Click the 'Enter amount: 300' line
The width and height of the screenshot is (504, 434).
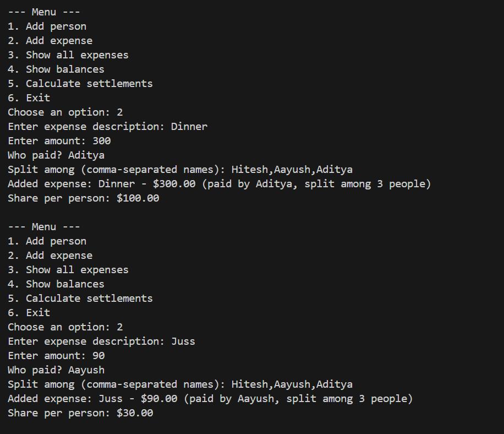coord(59,141)
